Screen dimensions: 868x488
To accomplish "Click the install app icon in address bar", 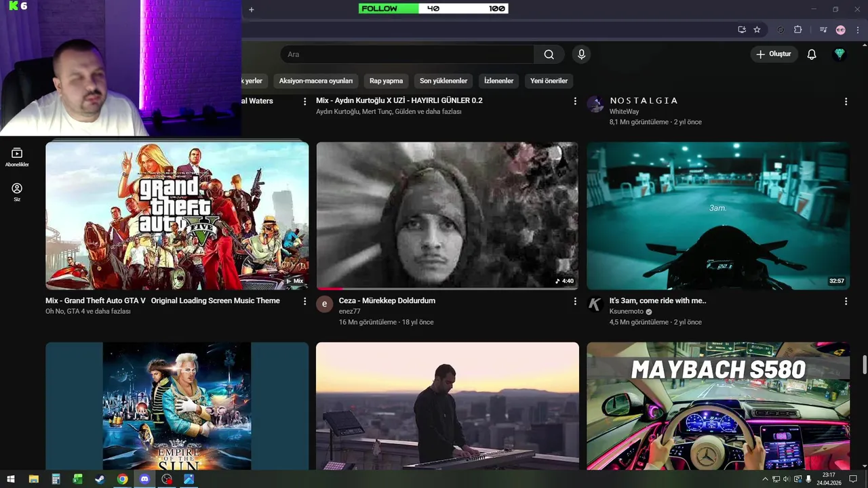I will (x=742, y=30).
